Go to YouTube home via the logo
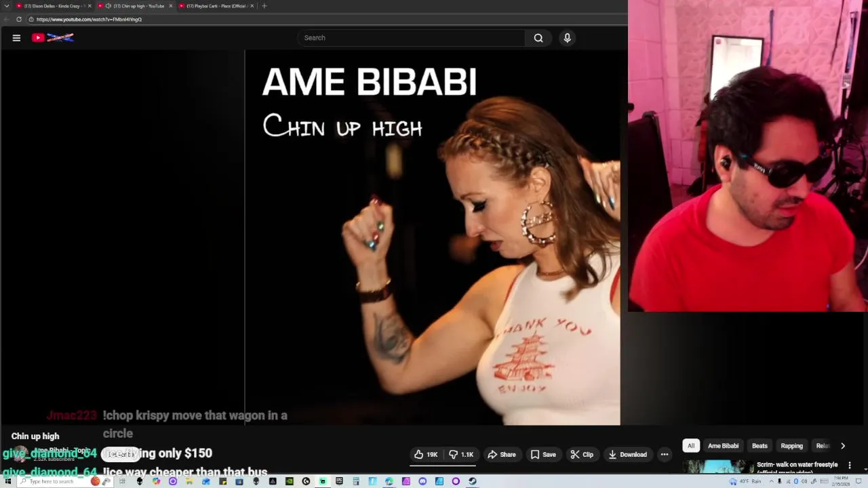This screenshot has width=868, height=488. point(53,38)
